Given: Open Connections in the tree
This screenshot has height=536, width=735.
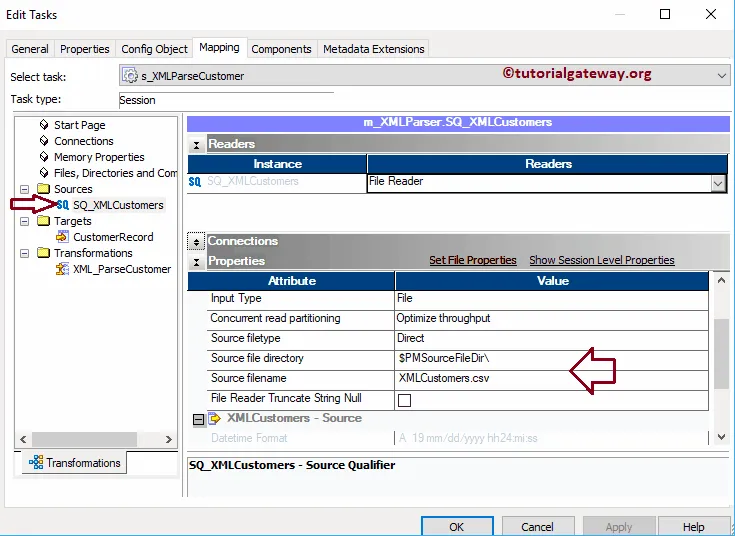Looking at the screenshot, I should pyautogui.click(x=83, y=141).
